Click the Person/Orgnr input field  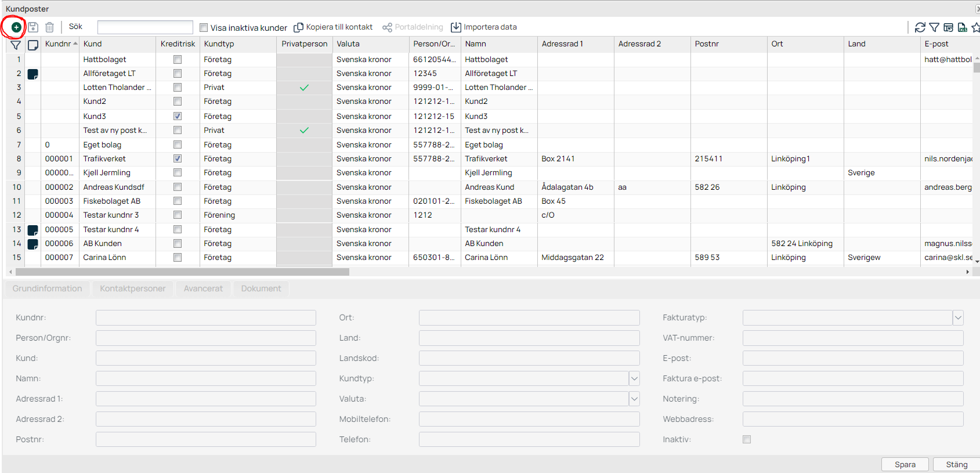[x=206, y=338]
